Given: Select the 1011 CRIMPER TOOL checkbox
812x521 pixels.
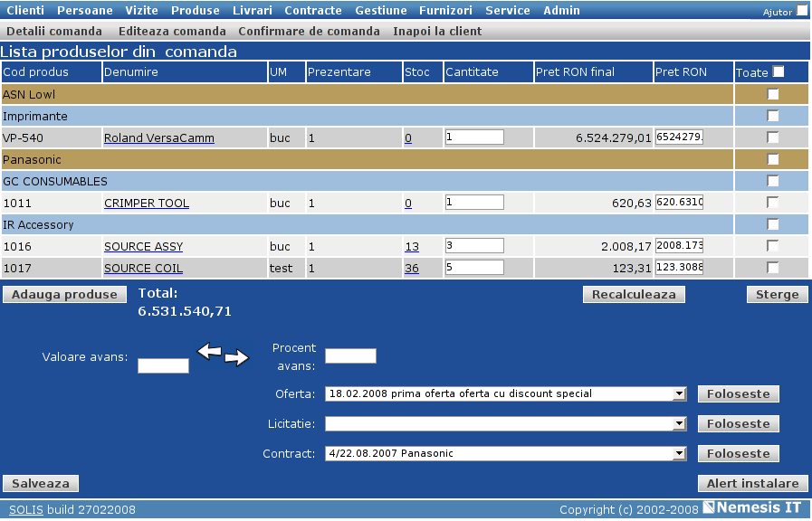Looking at the screenshot, I should coord(773,203).
